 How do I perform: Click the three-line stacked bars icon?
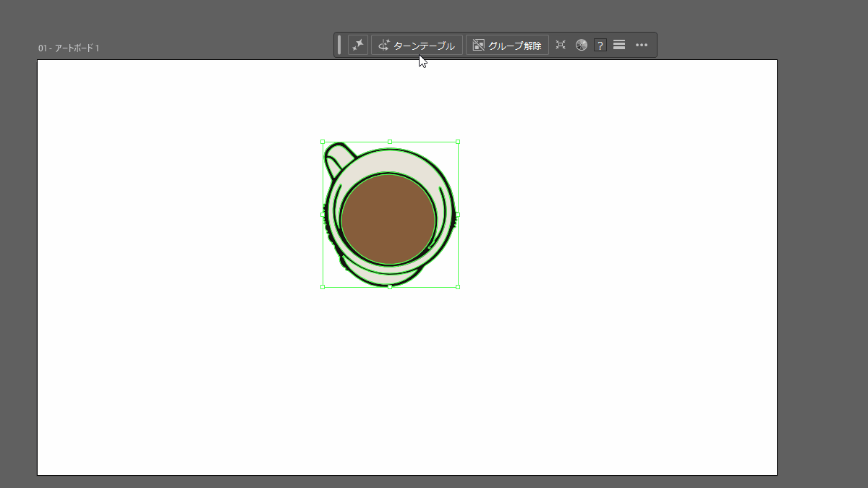click(x=619, y=45)
